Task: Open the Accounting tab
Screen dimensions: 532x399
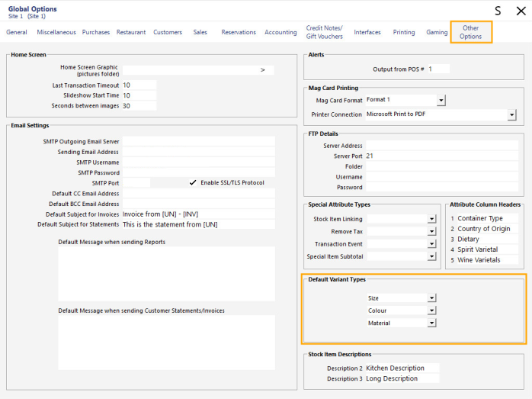Action: point(280,32)
